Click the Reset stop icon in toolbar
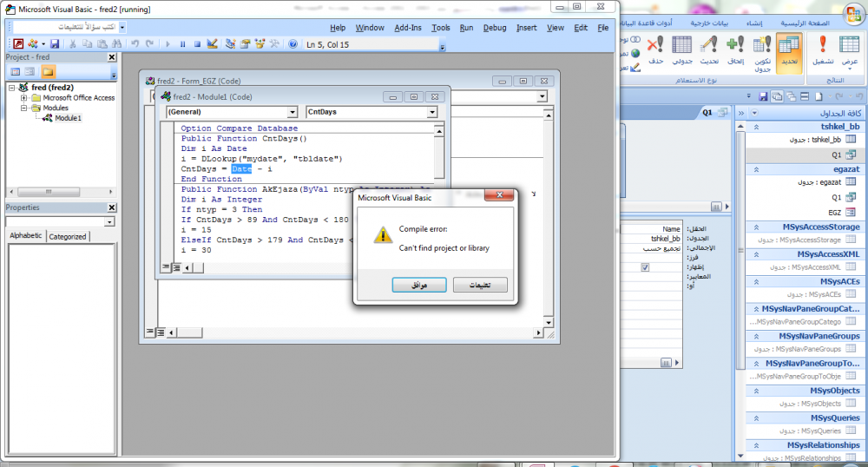868x467 pixels. pos(197,43)
